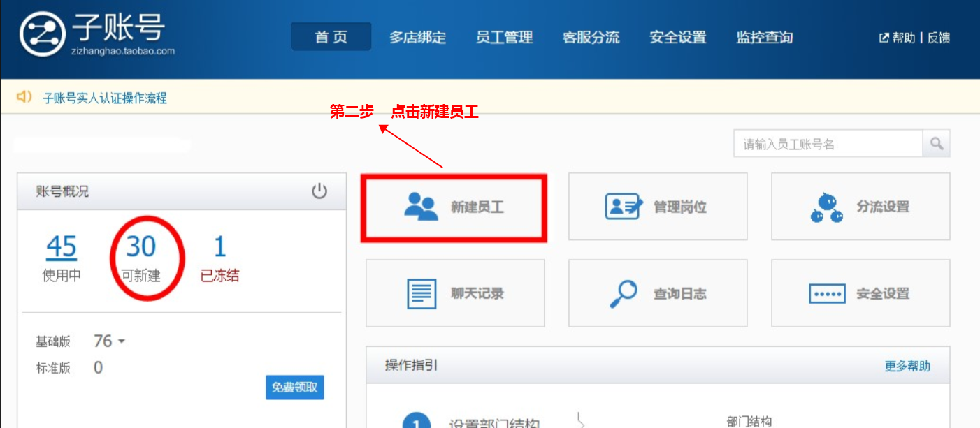This screenshot has width=980, height=428.
Task: Open 聊天记录 document icon
Action: click(x=421, y=293)
